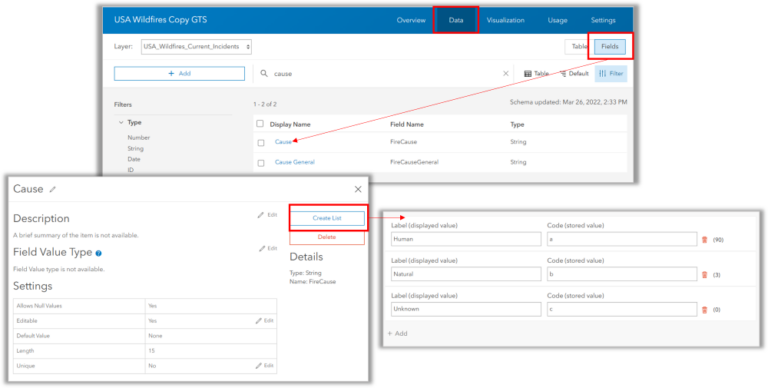This screenshot has width=768, height=388.
Task: Filter by Number type
Action: (x=139, y=138)
